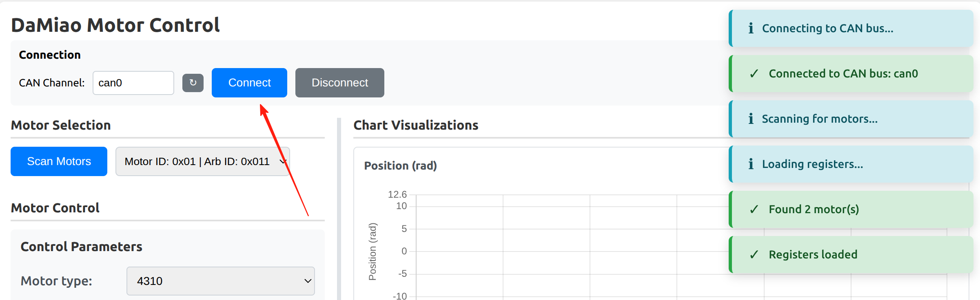Click info icon in Loading registers toast
Image resolution: width=980 pixels, height=300 pixels.
(751, 164)
